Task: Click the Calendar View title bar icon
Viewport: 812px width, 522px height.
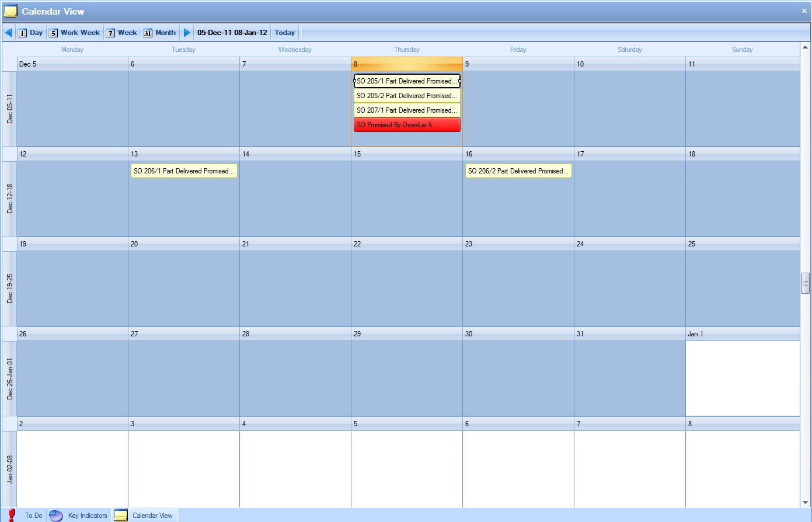Action: (x=11, y=11)
